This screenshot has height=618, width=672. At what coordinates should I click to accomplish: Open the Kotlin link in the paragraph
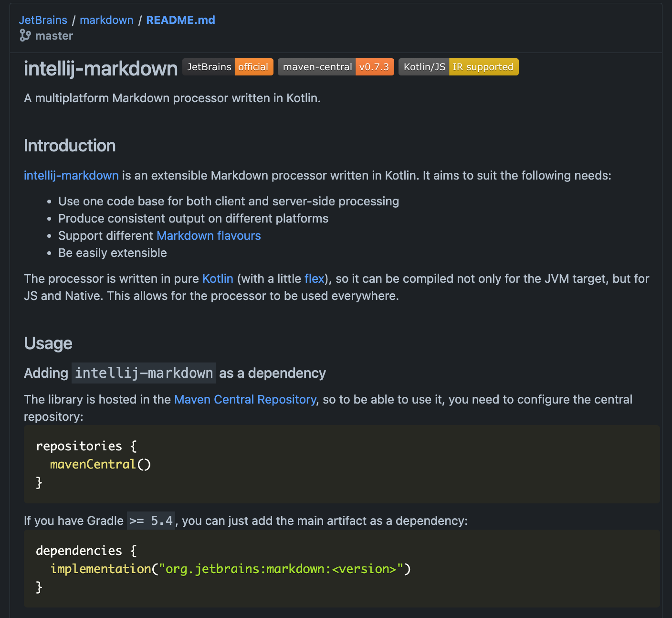(218, 278)
